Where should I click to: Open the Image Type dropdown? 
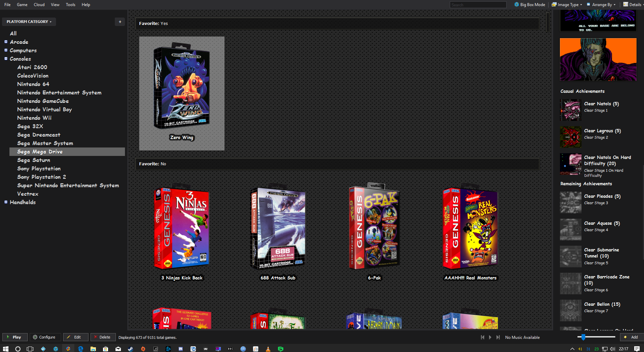pos(567,5)
